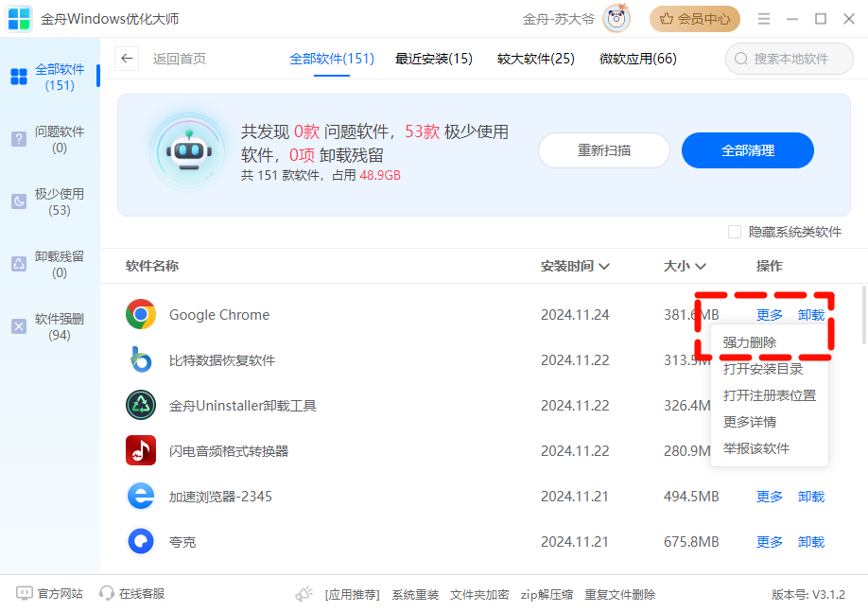This screenshot has width=868, height=612.
Task: Click the 加速浏览器-2345 app icon
Action: tap(141, 496)
